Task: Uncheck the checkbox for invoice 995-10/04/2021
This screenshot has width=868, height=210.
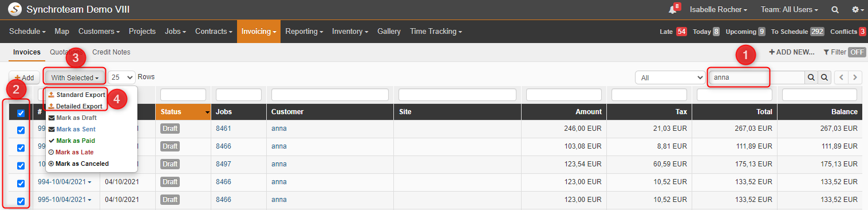Action: pyautogui.click(x=21, y=201)
